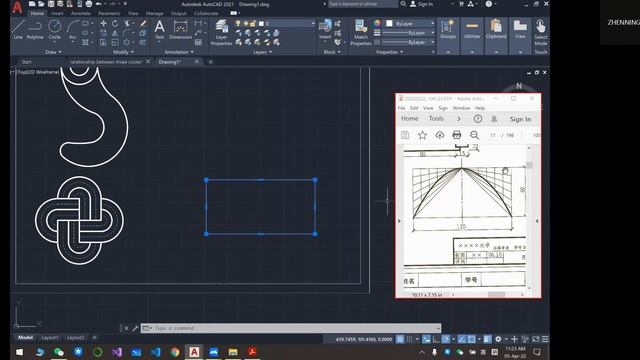
Task: Click the Plot printer icon in quick access
Action: 89,4
